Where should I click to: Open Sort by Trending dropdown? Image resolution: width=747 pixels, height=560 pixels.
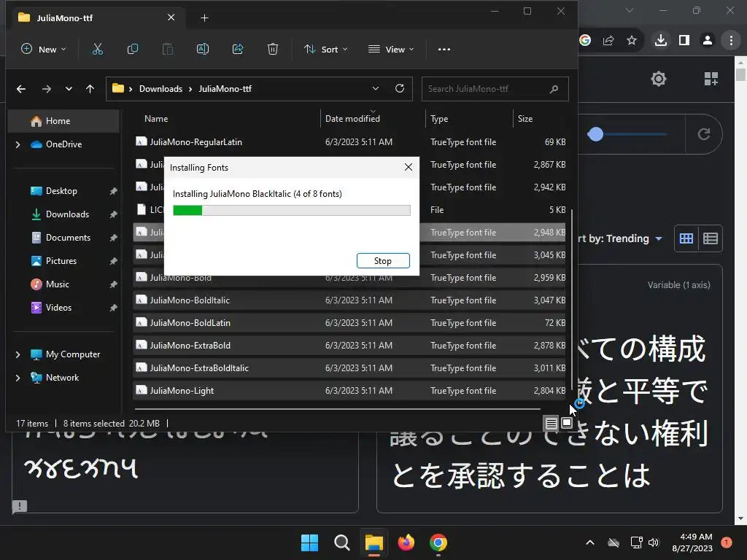pos(619,238)
